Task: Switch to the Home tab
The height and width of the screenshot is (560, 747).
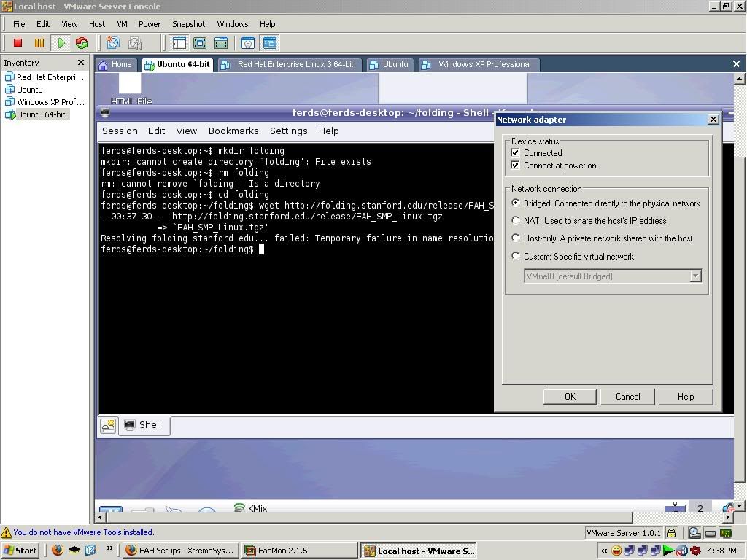Action: point(116,65)
